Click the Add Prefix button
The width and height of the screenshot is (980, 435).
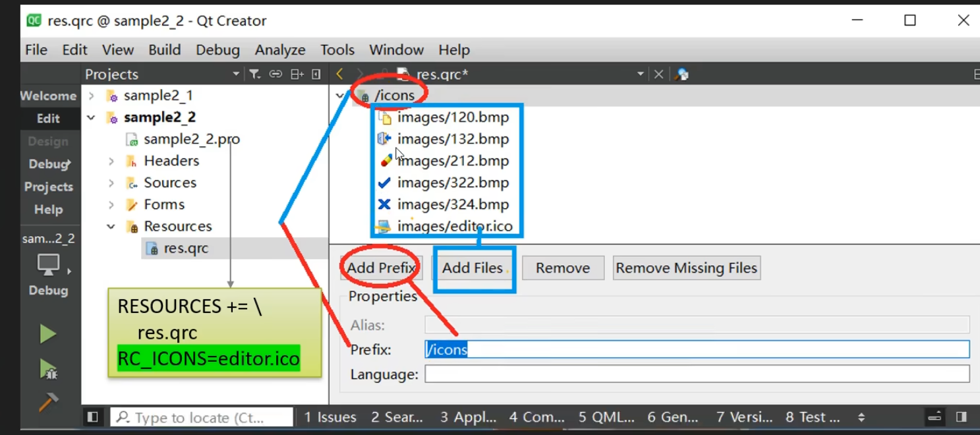point(381,268)
